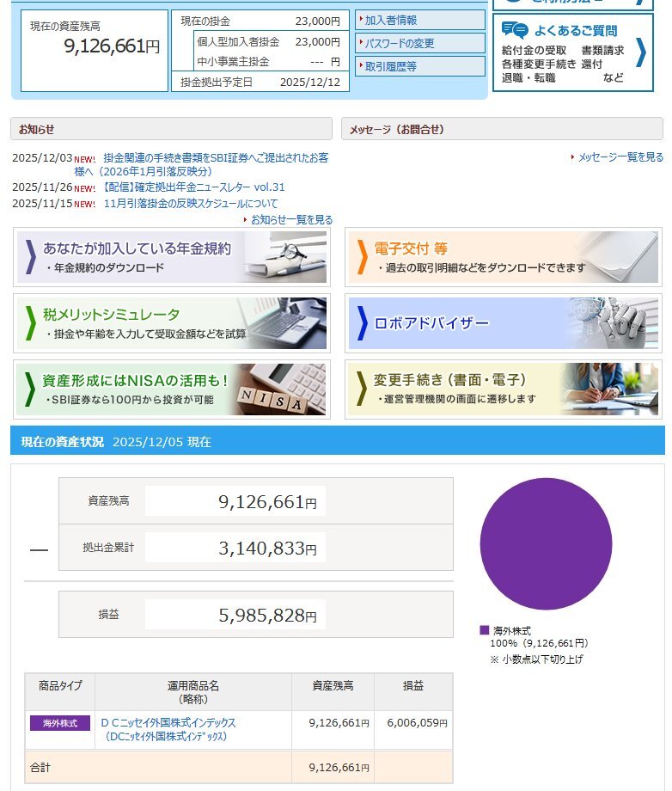Click green chevron on 税メリットシミュレータ banner
Image resolution: width=672 pixels, height=791 pixels.
31,323
